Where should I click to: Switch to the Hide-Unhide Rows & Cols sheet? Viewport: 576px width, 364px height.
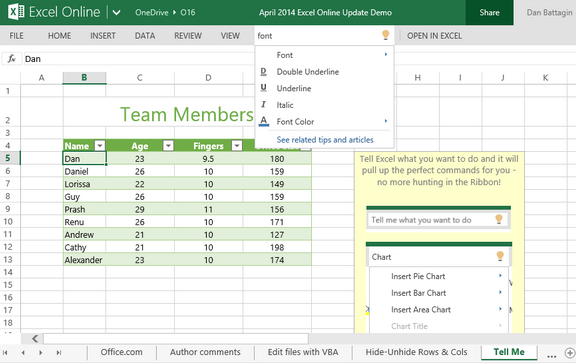click(416, 352)
